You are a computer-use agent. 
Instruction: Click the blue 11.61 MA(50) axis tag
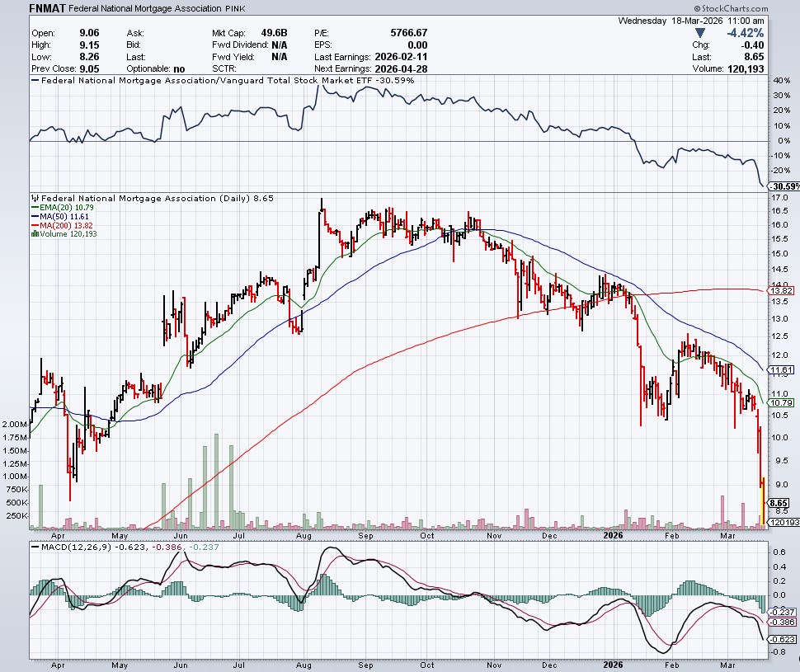point(779,371)
